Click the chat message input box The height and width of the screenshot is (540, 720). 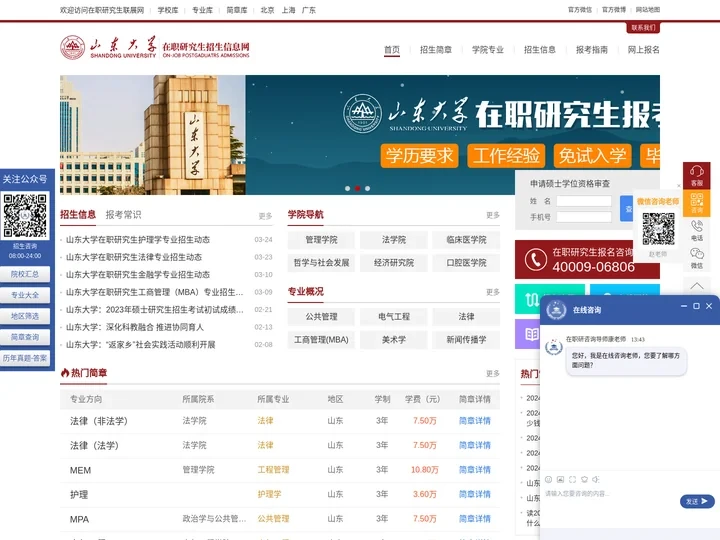coord(611,494)
